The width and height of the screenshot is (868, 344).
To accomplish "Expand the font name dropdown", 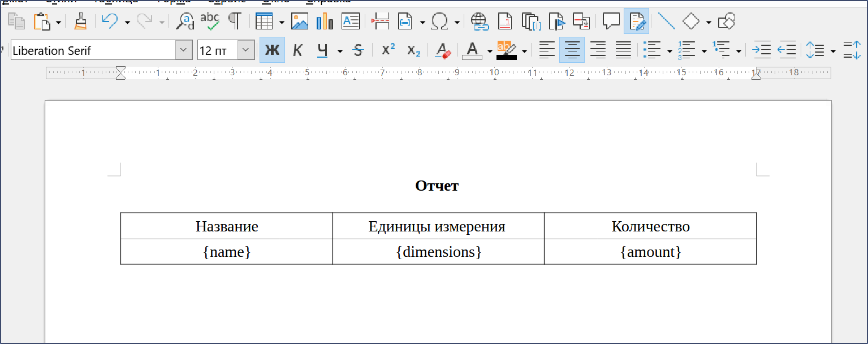I will pyautogui.click(x=184, y=50).
